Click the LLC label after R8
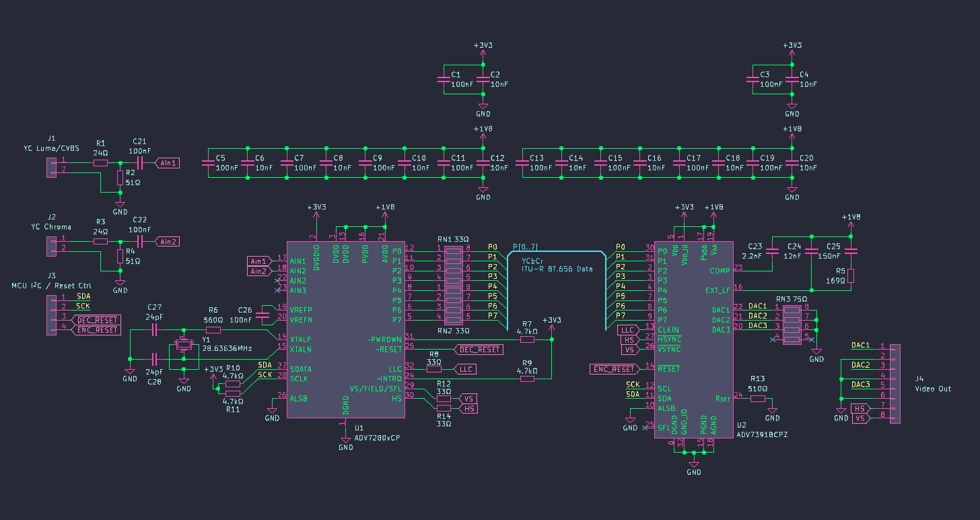 [466, 368]
